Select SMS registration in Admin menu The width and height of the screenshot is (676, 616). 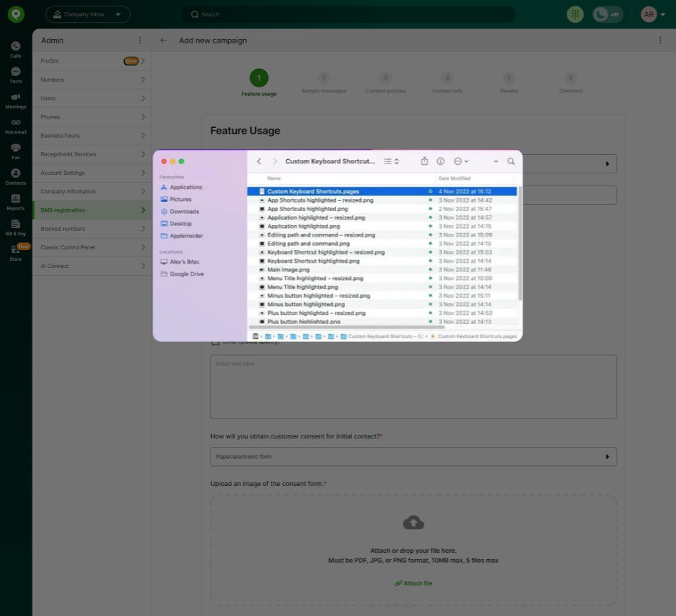tap(92, 210)
